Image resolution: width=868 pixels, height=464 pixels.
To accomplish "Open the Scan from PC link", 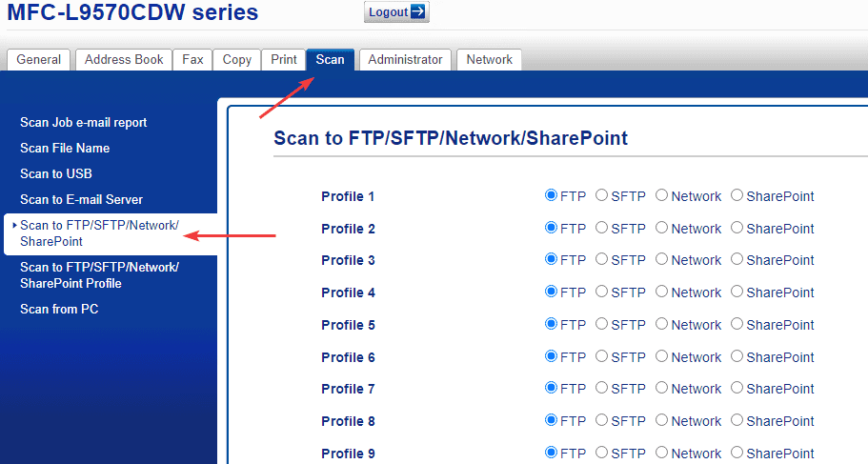I will 59,309.
